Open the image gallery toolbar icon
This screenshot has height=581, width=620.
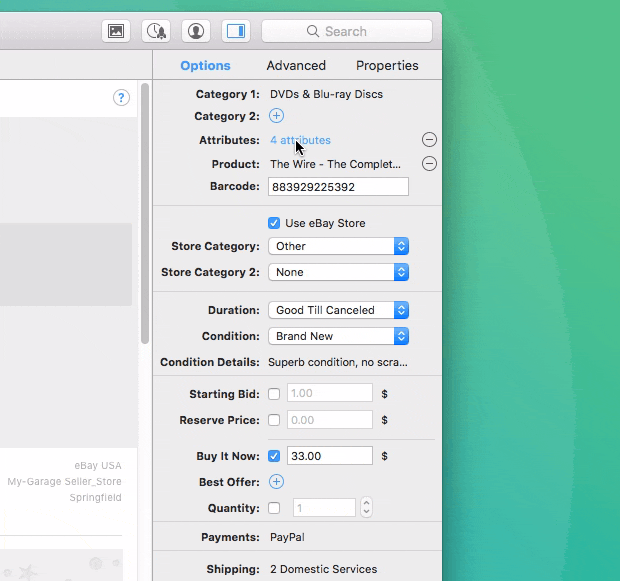pos(116,31)
